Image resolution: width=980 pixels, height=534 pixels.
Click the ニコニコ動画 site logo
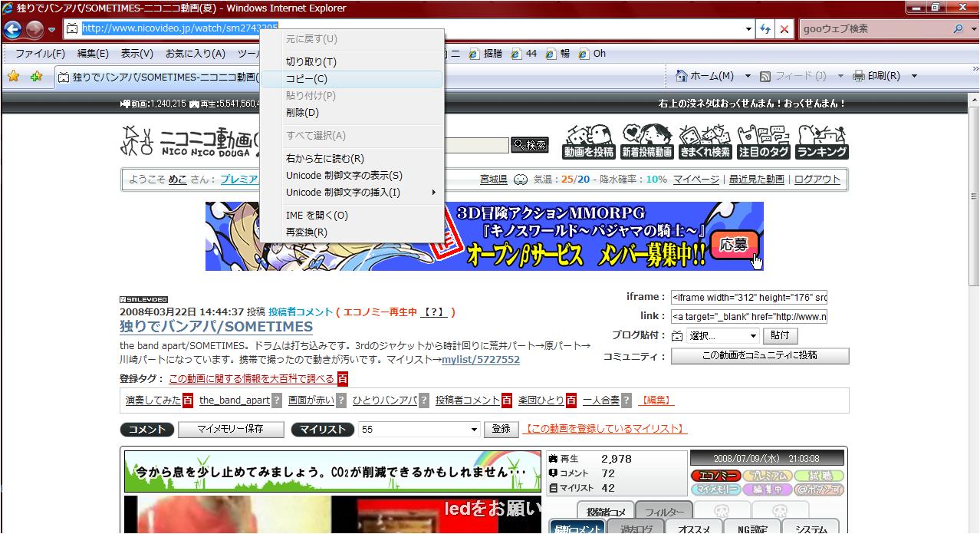click(190, 140)
